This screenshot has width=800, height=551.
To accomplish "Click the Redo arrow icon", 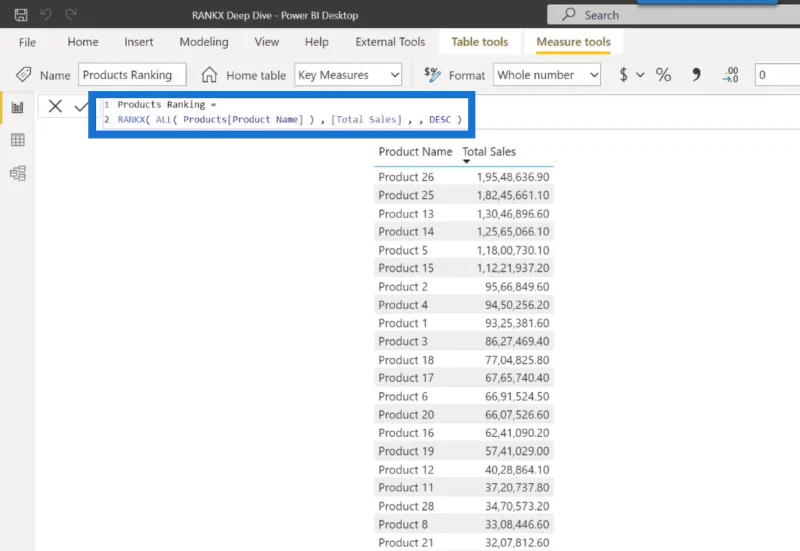I will point(71,15).
